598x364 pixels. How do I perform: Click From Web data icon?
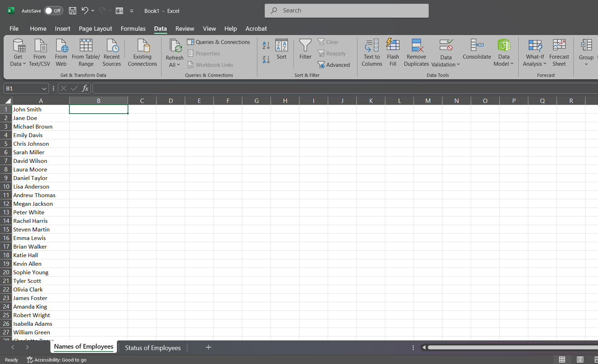pos(61,53)
